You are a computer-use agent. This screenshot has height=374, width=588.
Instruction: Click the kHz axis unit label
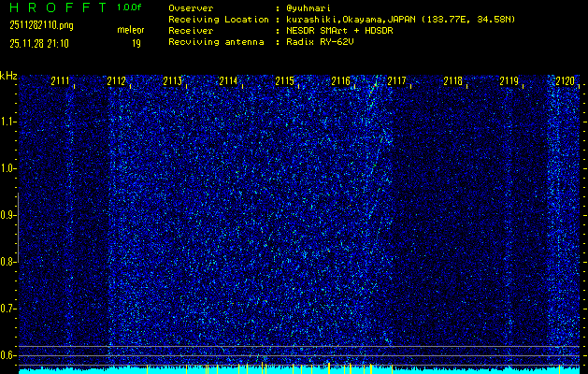coord(8,76)
